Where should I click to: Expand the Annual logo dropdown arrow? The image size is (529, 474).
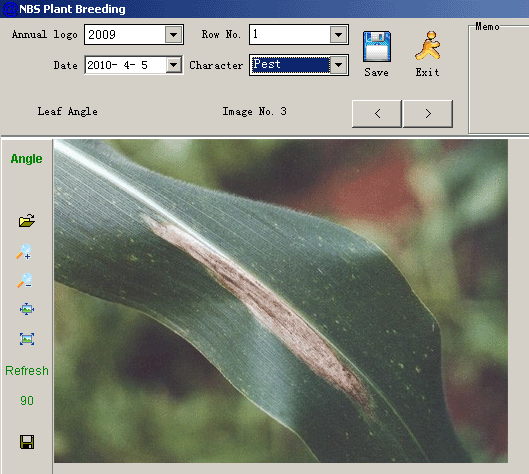(x=173, y=34)
